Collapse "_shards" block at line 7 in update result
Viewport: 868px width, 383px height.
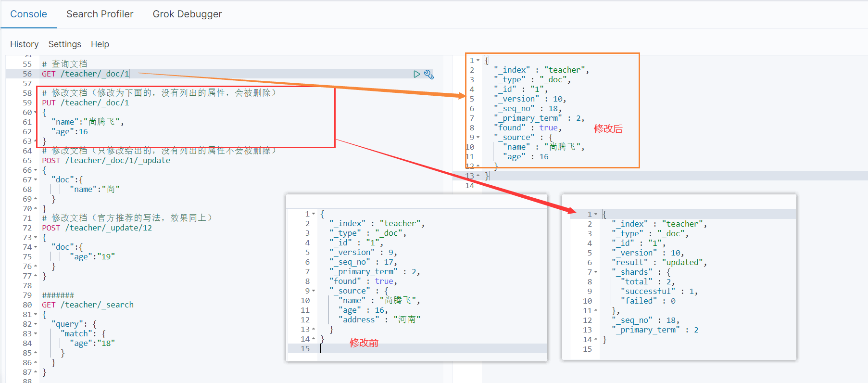pyautogui.click(x=596, y=272)
